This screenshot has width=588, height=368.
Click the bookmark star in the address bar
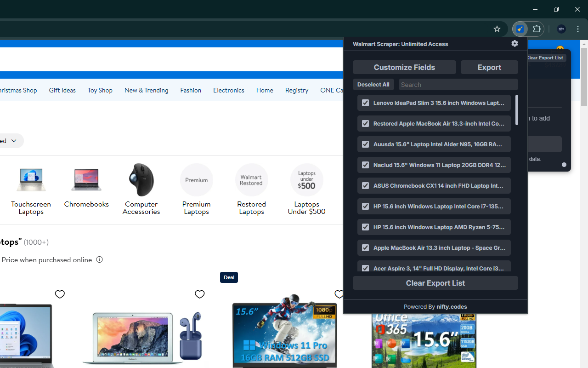point(497,29)
